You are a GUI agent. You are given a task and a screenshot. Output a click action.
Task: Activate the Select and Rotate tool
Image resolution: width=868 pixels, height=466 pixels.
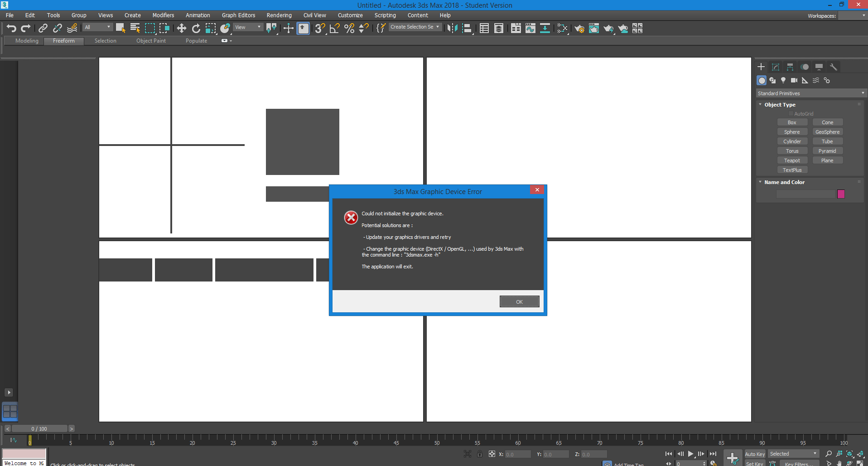point(196,28)
